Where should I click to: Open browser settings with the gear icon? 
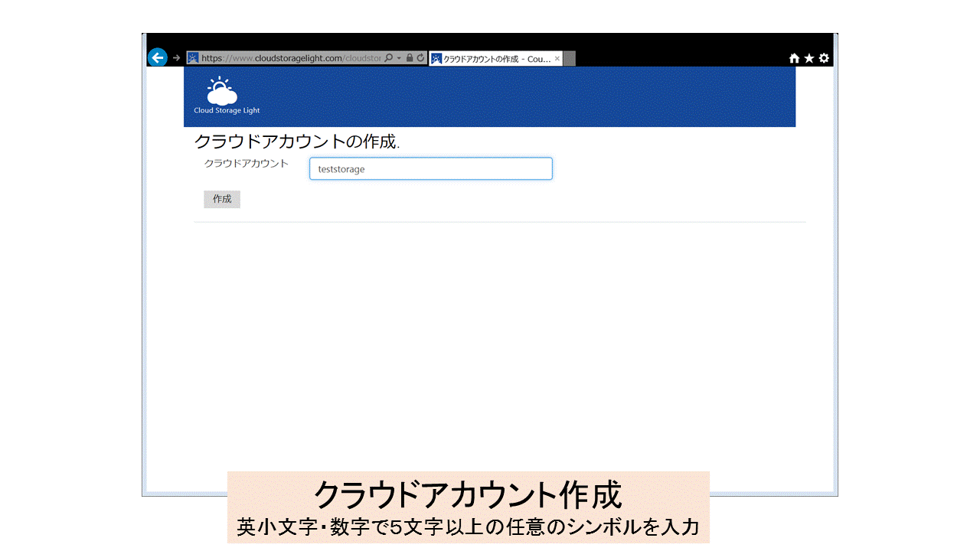click(x=824, y=58)
